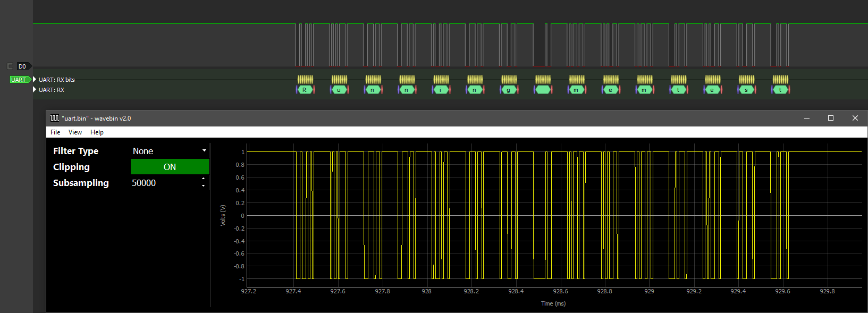This screenshot has height=313, width=868.
Task: Decrease Subsampling with the down arrow
Action: coord(203,186)
